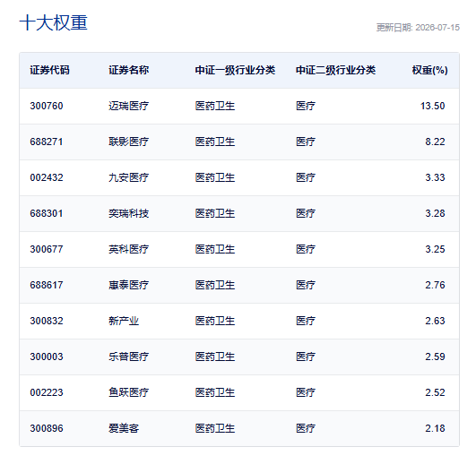Click security name 奕瑞科技
Image resolution: width=476 pixels, height=464 pixels.
(x=129, y=213)
